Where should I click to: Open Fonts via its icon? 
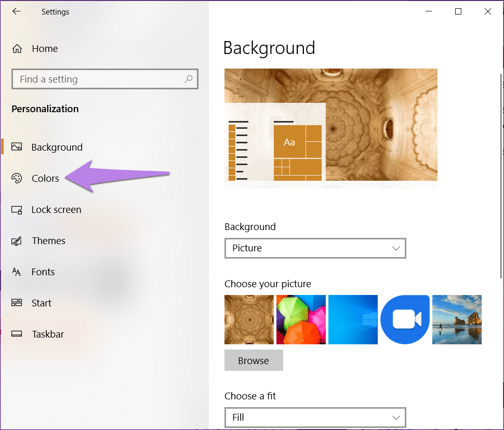(x=17, y=272)
